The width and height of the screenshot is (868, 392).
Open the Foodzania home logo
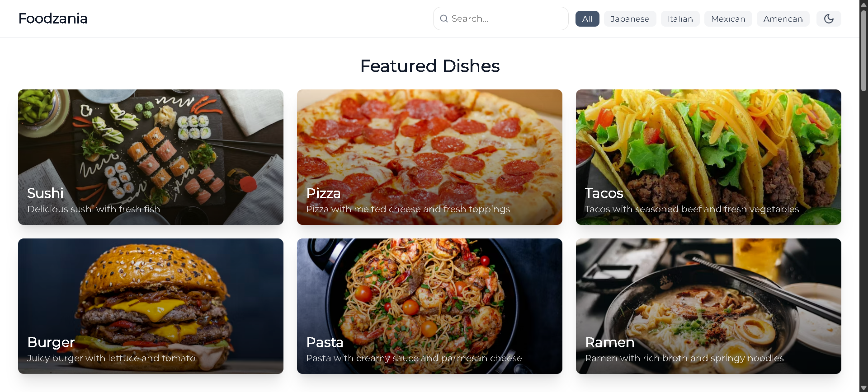(53, 19)
